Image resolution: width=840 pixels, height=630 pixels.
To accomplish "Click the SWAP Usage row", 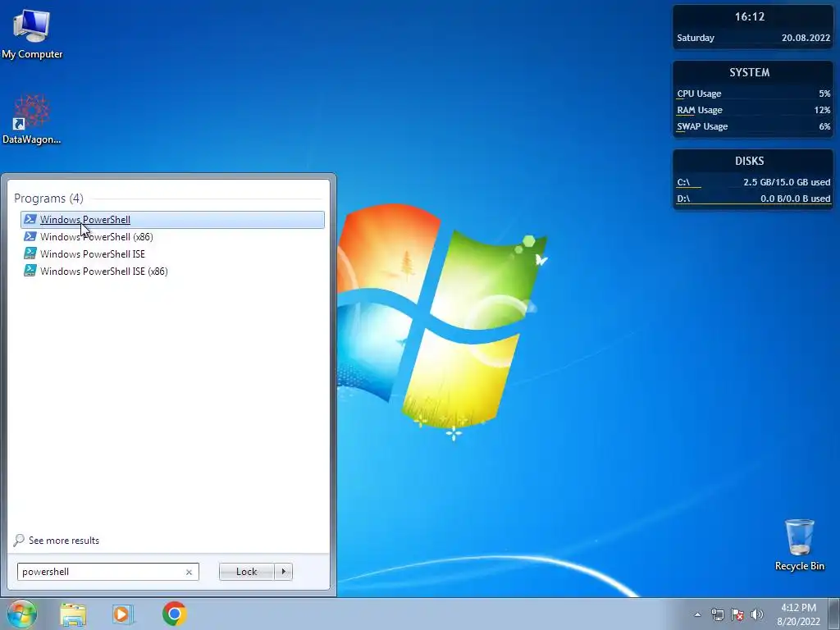I will tap(753, 126).
